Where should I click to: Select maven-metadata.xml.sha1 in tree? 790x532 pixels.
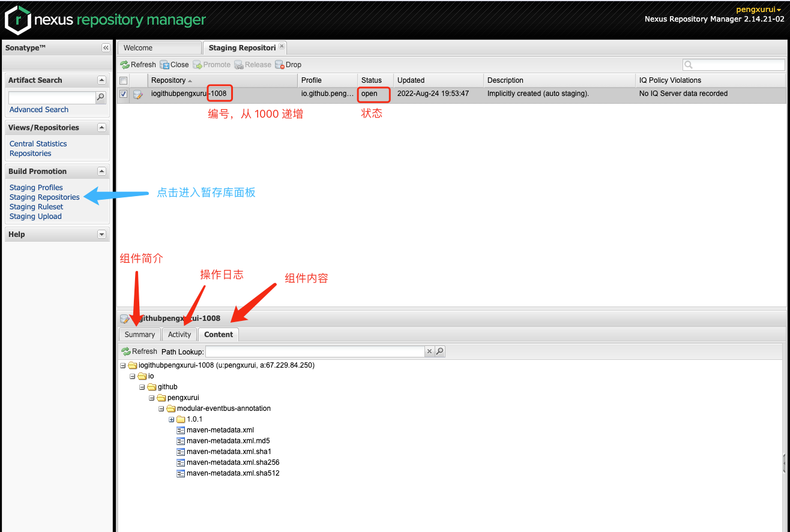pyautogui.click(x=229, y=452)
